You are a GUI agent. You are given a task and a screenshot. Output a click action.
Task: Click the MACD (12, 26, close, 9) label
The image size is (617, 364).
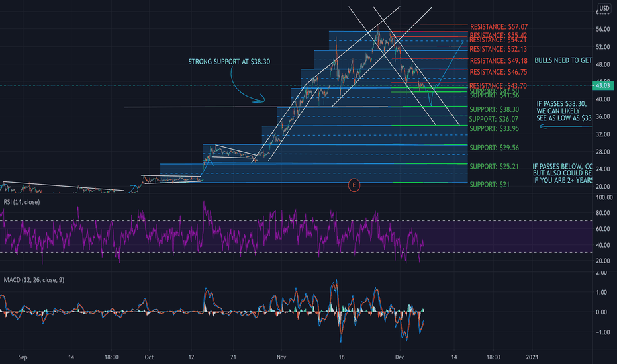[x=34, y=280]
